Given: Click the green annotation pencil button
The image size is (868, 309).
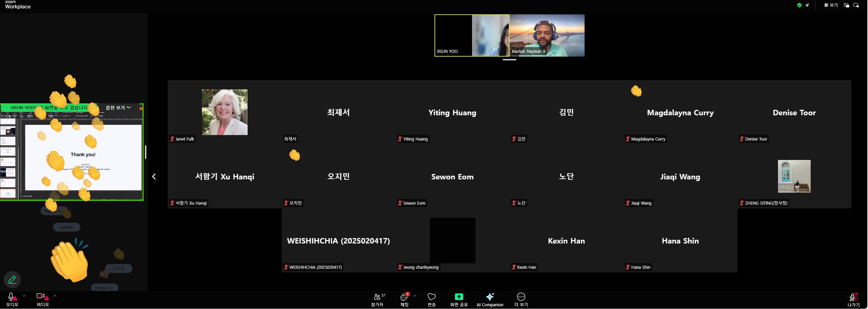Looking at the screenshot, I should tap(12, 280).
